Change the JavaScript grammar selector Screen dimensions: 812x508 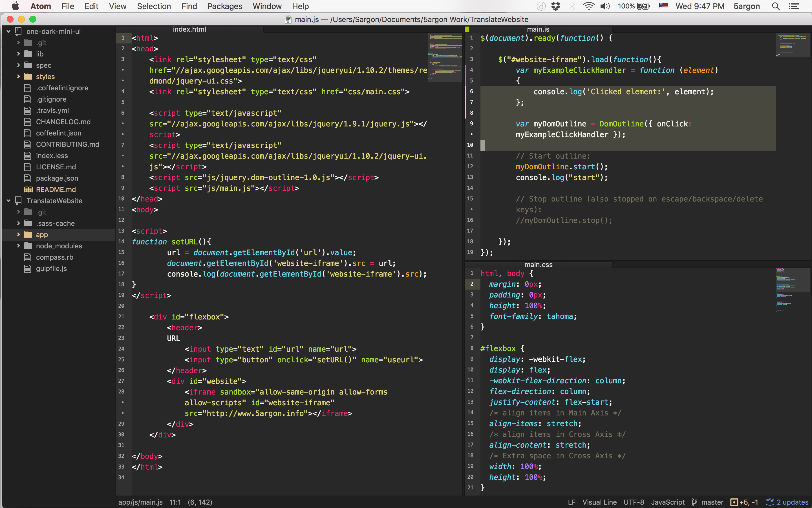click(668, 502)
